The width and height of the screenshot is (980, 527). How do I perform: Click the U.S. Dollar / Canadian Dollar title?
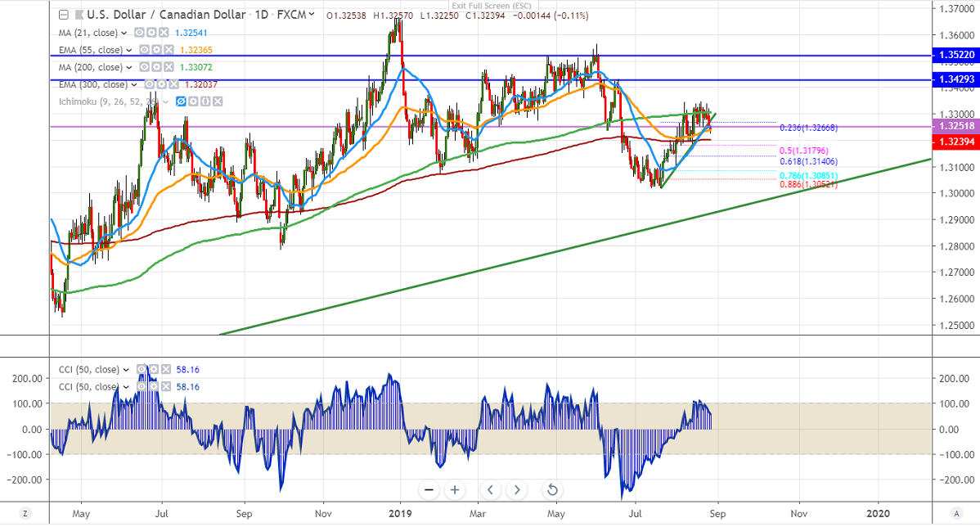(166, 15)
